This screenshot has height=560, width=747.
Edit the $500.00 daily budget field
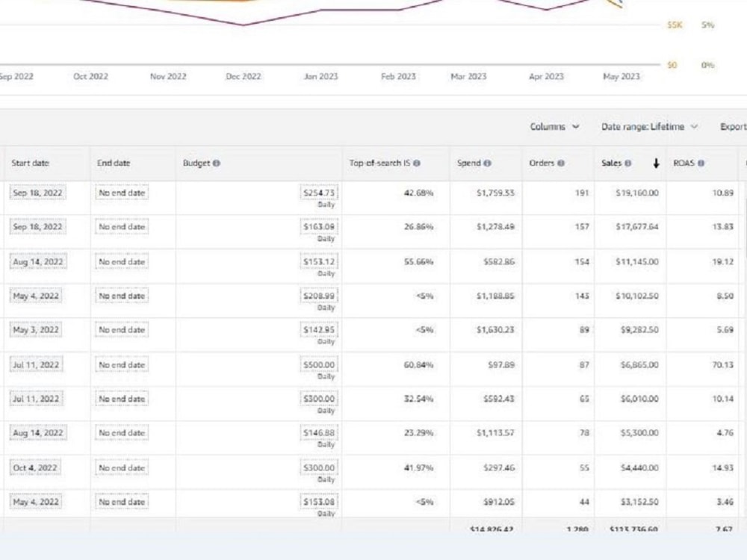(x=319, y=365)
